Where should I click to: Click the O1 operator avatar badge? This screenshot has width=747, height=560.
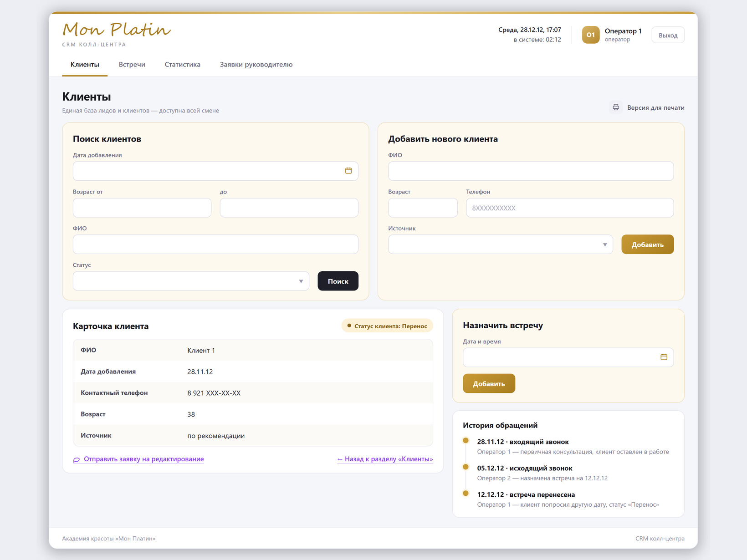coord(591,35)
